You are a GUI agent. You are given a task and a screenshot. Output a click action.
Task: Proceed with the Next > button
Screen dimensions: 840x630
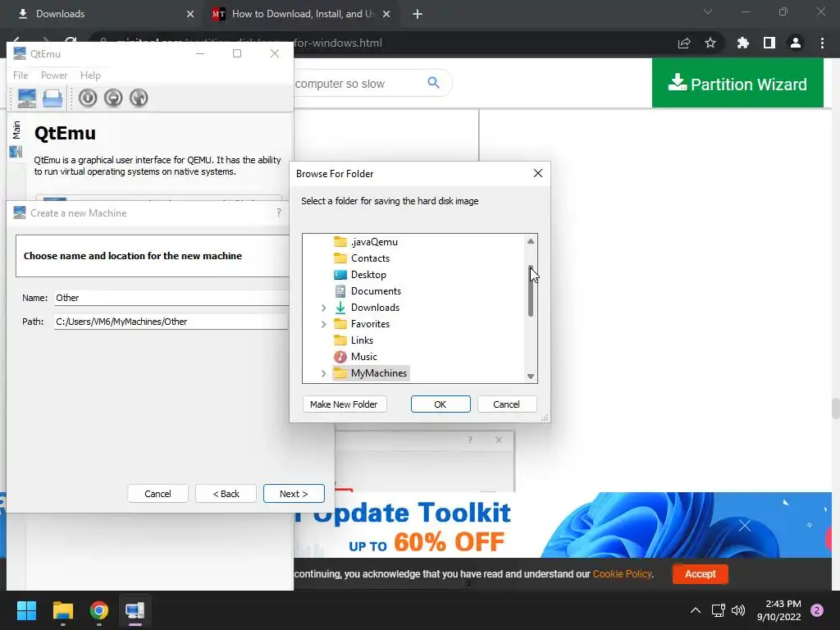[294, 493]
